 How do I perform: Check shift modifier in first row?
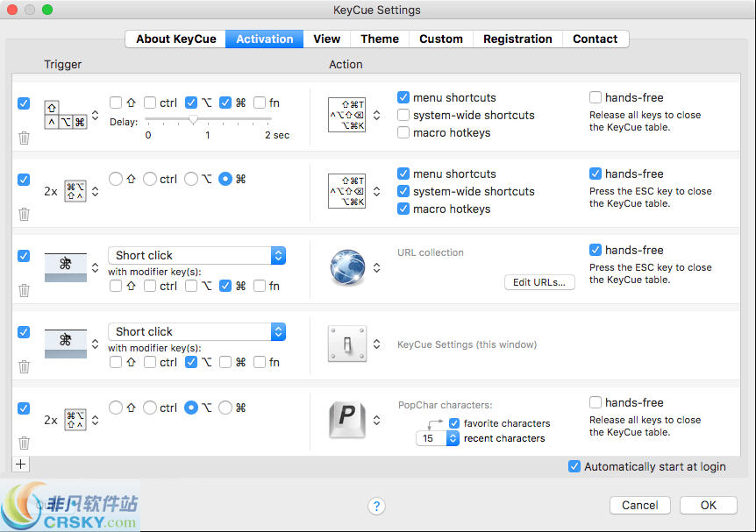[x=116, y=103]
